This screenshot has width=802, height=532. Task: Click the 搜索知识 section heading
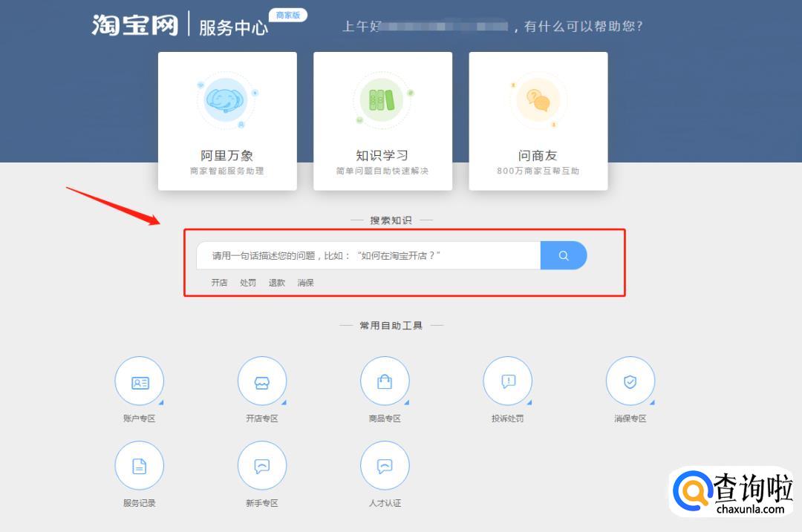click(391, 220)
